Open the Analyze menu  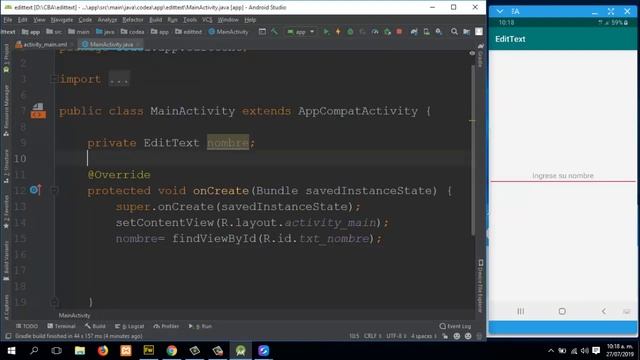click(x=107, y=20)
